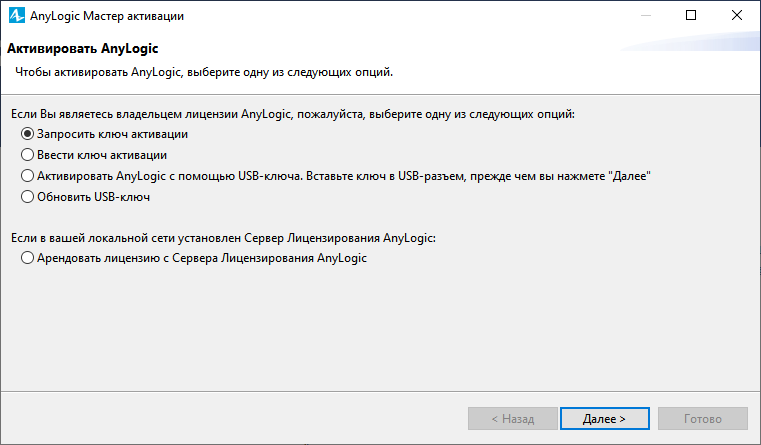Choose the 'Обновить USB-ключ' radio button
Screen dimensions: 761x445
tap(27, 197)
